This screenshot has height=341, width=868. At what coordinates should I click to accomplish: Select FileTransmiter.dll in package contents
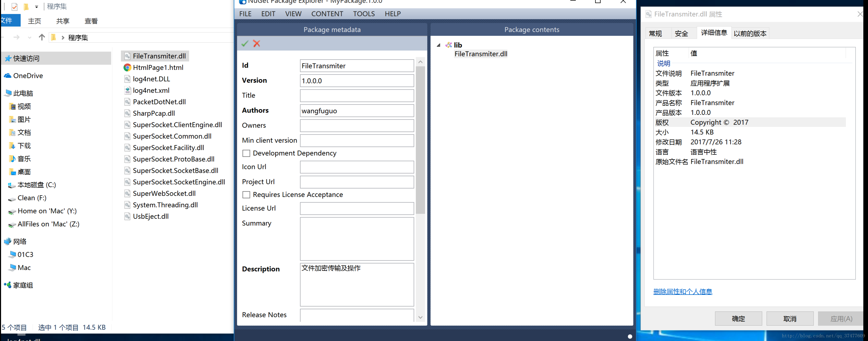(x=482, y=54)
